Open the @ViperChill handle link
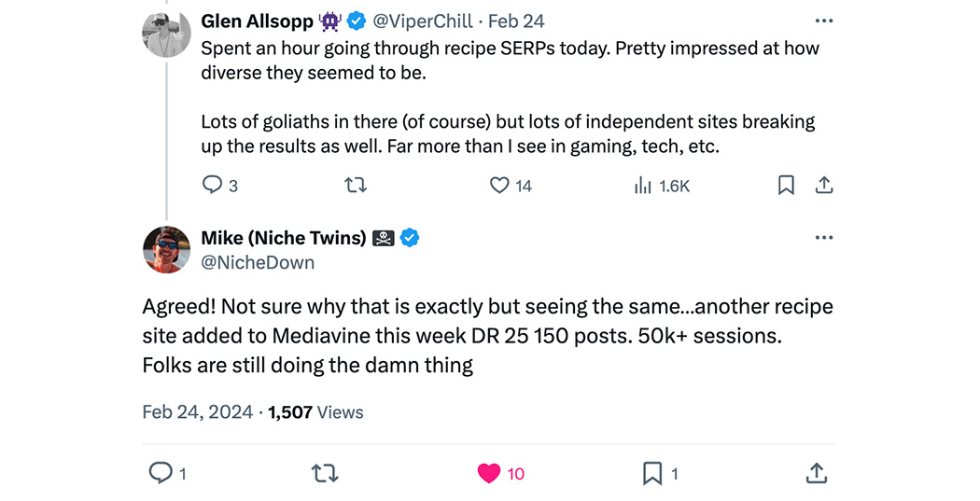Screen dimensions: 980x501 pos(423,21)
